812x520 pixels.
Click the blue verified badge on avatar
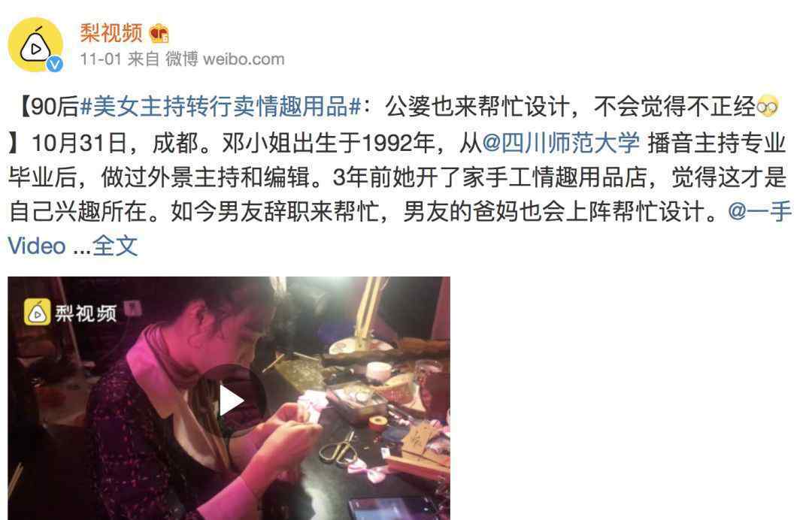coord(54,64)
